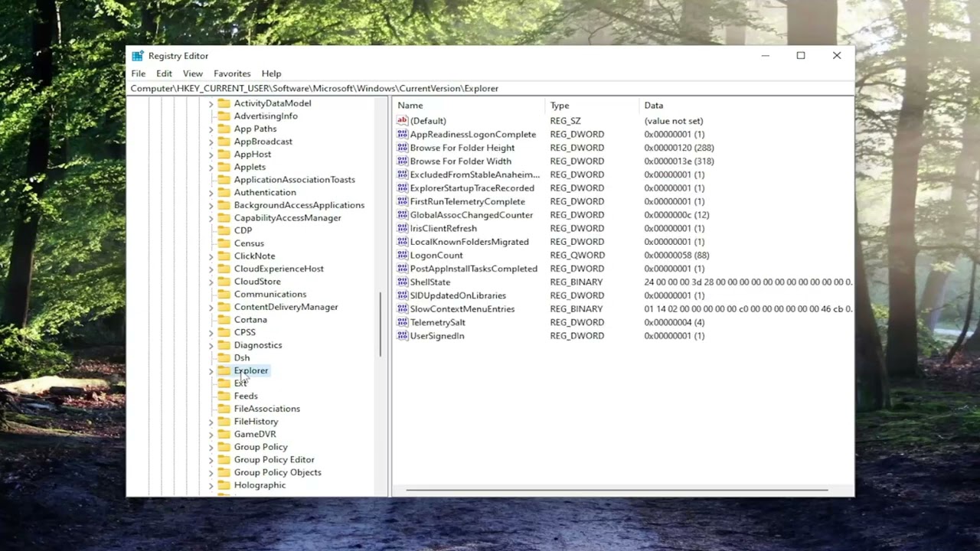Open the View menu

[193, 73]
